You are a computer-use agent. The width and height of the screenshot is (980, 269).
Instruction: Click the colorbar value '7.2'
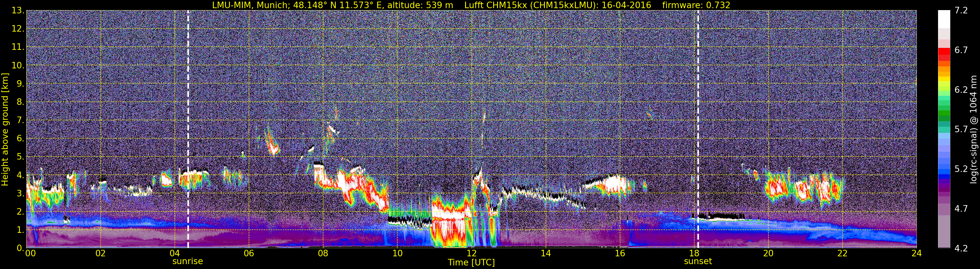pos(961,11)
